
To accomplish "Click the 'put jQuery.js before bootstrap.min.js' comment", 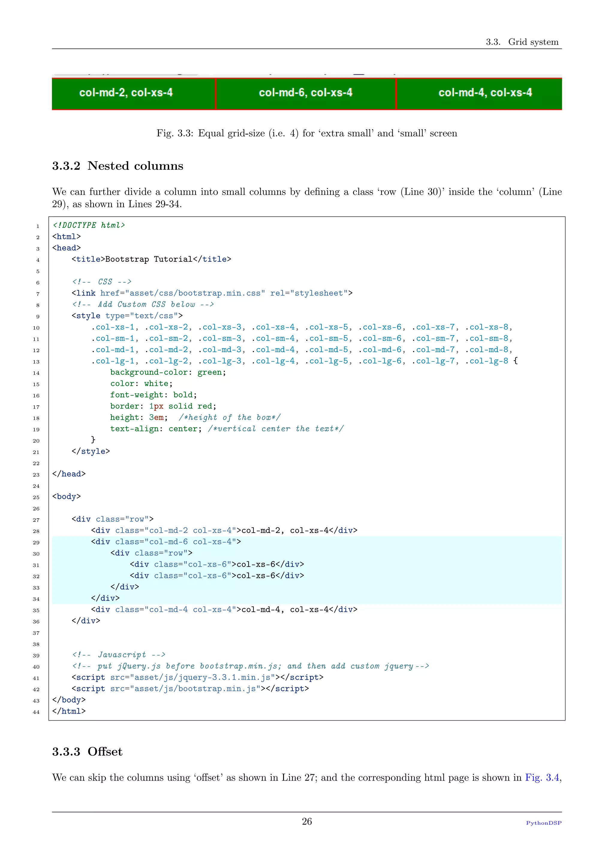I will pyautogui.click(x=250, y=667).
